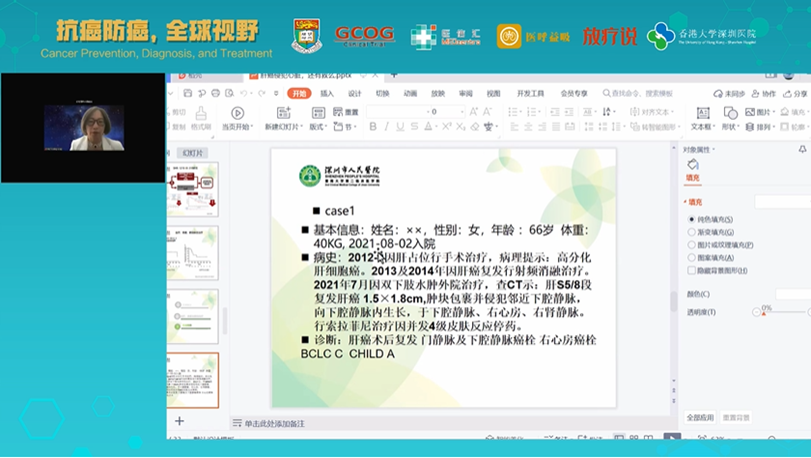Select picture or texture fill (图片或纹理填充) option
Screen dimensions: 811x458
click(x=692, y=245)
